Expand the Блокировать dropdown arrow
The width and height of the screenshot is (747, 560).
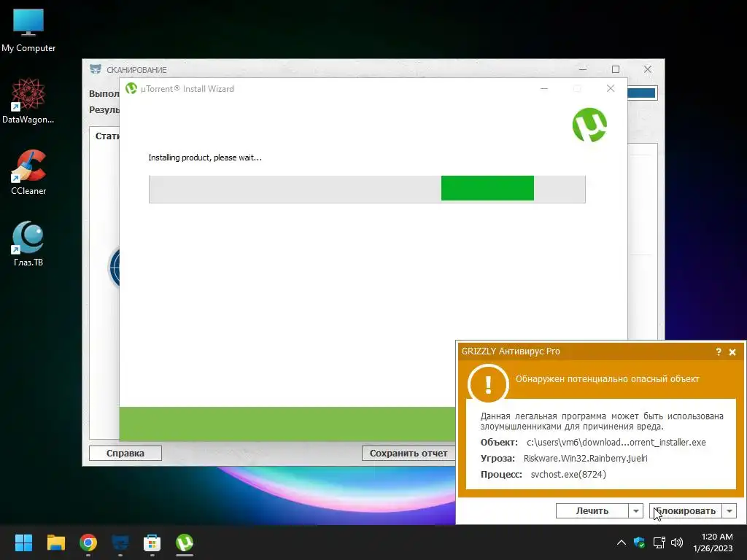pos(729,511)
